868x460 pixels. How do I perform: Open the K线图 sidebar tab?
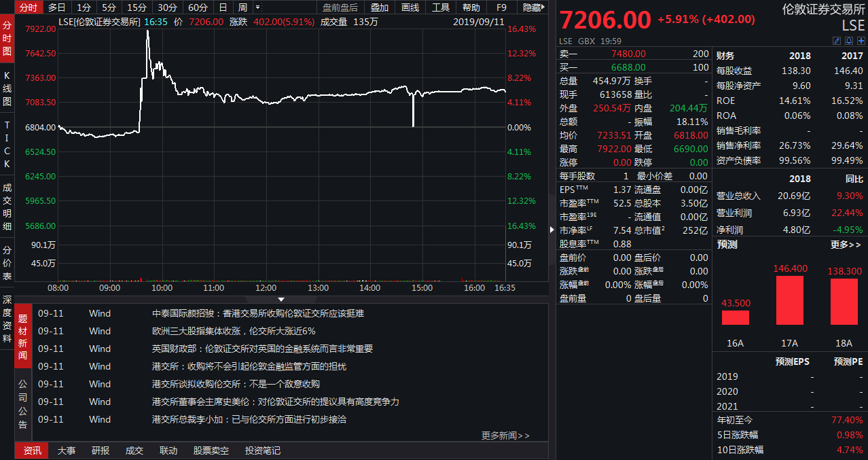coord(7,88)
